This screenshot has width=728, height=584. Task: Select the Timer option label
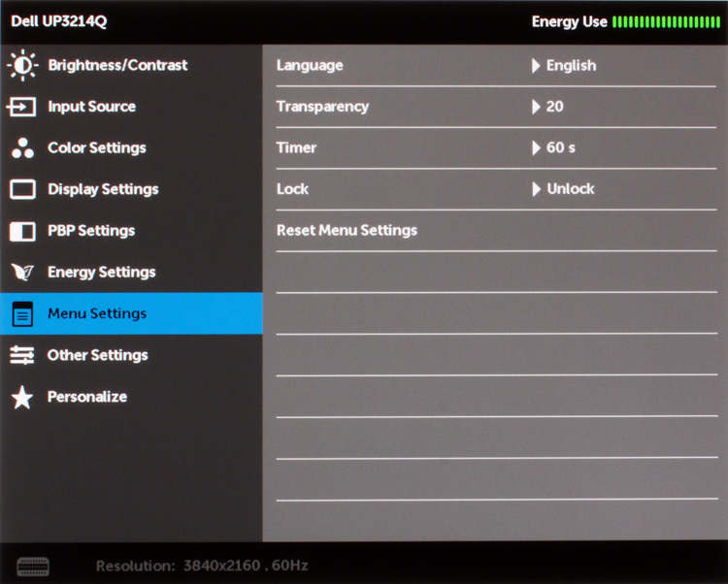pyautogui.click(x=296, y=148)
